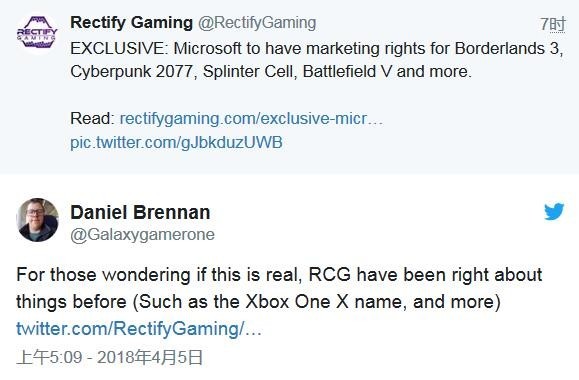
Task: Click the 7时 timestamp on quoted tweet
Action: click(x=553, y=24)
